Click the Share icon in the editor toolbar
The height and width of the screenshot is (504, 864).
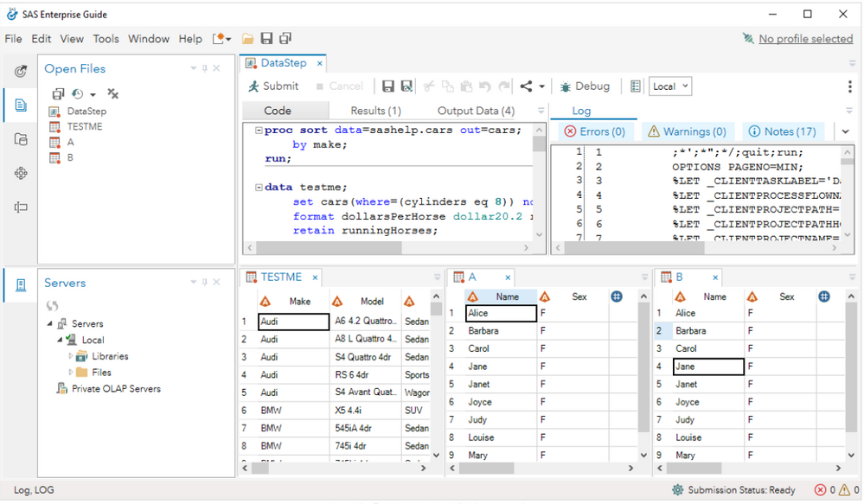(x=526, y=86)
